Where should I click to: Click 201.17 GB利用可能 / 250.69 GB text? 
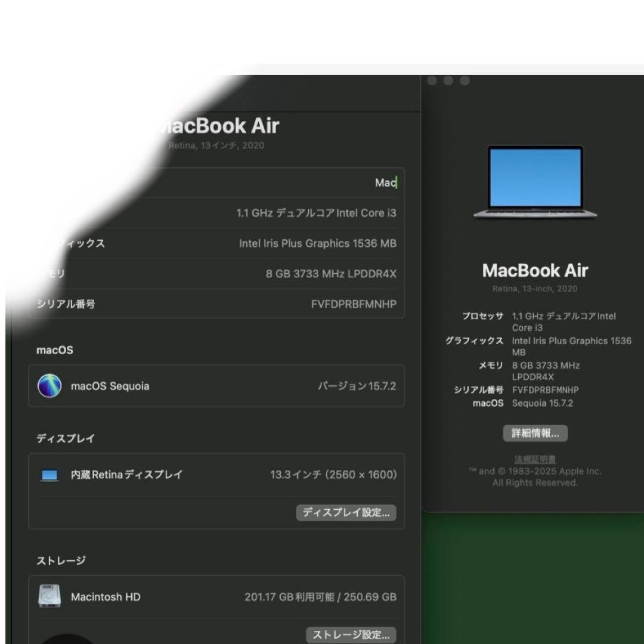pyautogui.click(x=320, y=597)
